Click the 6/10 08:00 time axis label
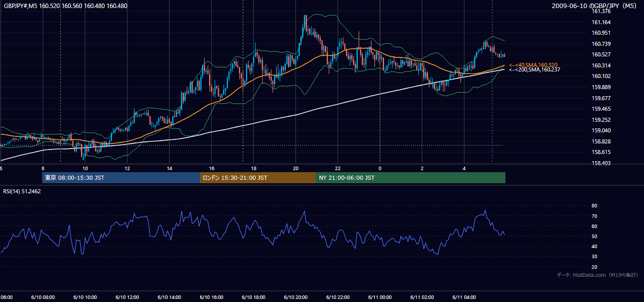Screen dimensions: 644x302 pyautogui.click(x=42, y=297)
